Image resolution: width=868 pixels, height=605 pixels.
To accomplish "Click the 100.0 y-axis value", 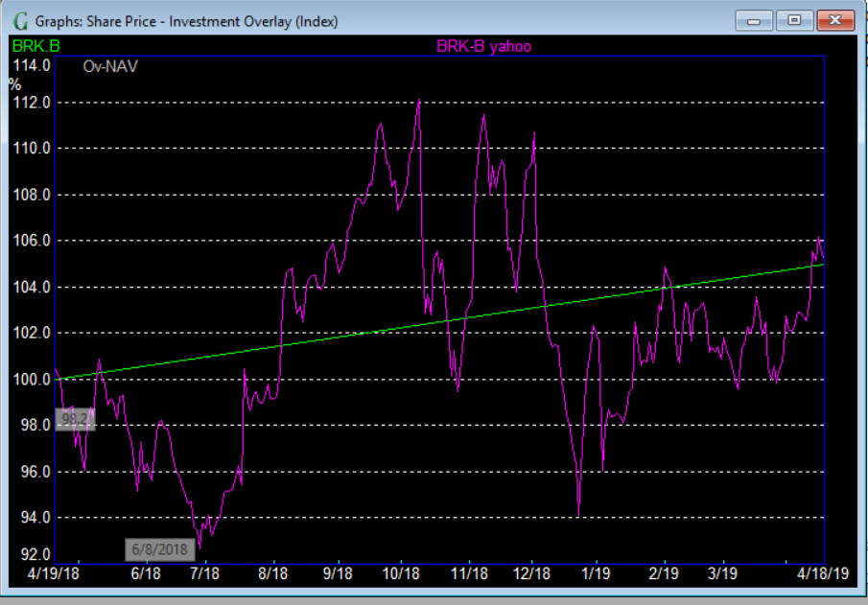I will (x=32, y=379).
